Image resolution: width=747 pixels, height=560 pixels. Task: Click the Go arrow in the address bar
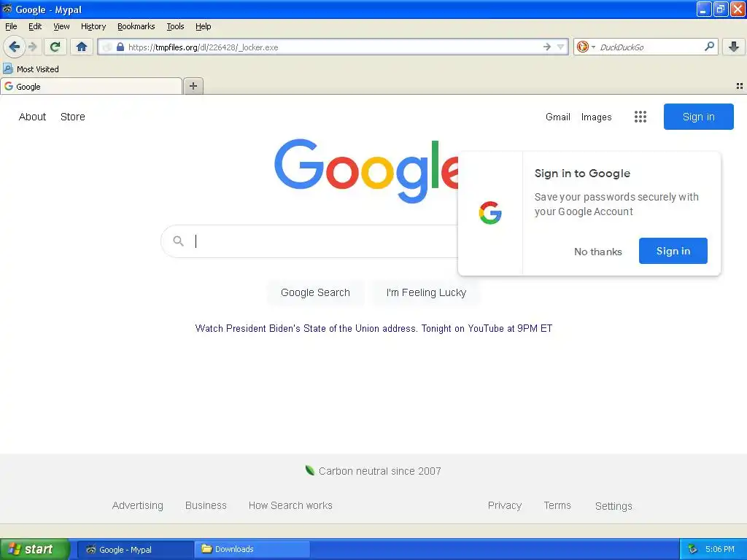547,47
